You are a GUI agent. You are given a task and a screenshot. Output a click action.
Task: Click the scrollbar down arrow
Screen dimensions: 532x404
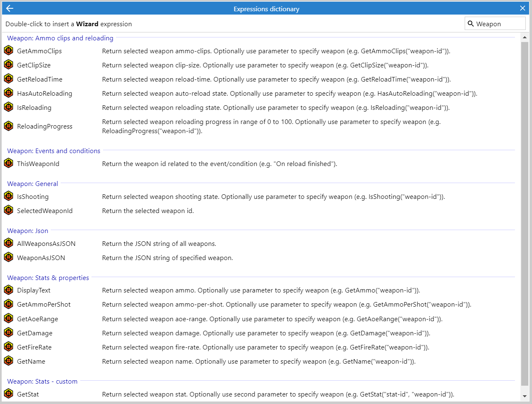tap(525, 396)
